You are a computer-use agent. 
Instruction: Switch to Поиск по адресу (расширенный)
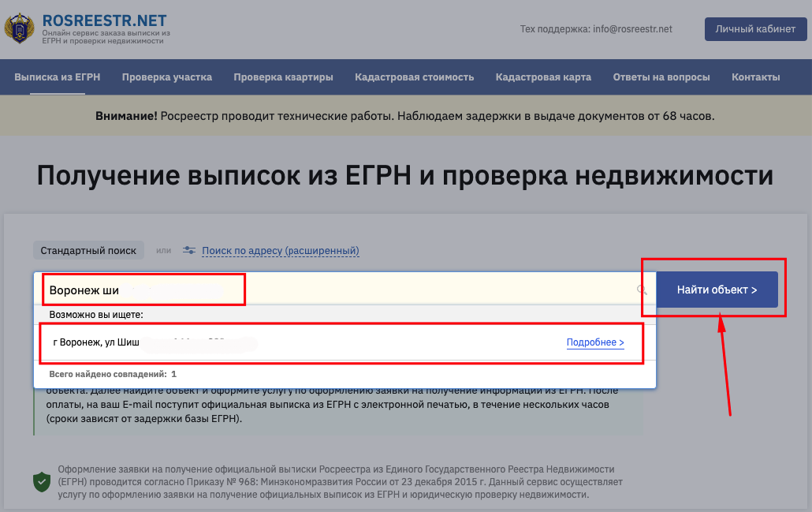(x=280, y=251)
